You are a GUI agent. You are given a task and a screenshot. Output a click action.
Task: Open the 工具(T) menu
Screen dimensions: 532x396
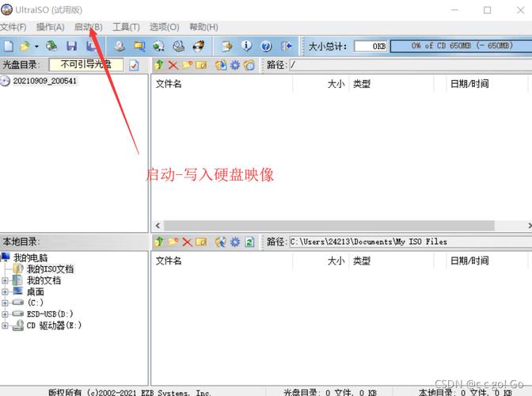126,27
